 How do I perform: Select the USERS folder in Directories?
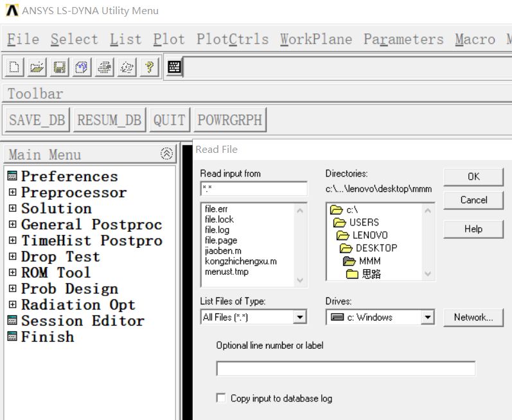coord(356,222)
